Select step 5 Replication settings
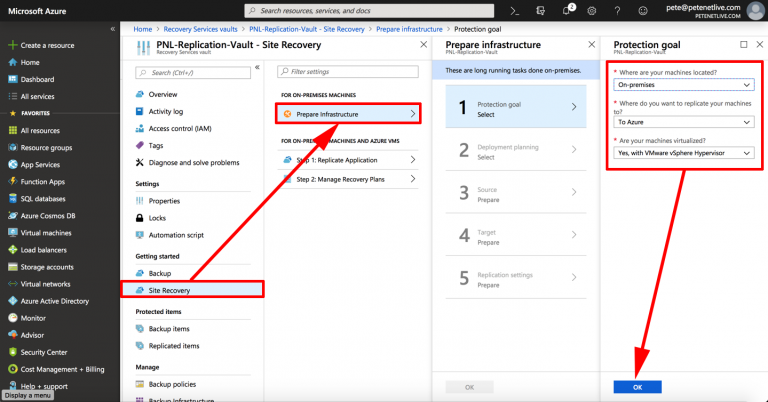Viewport: 768px width, 402px height. click(516, 277)
